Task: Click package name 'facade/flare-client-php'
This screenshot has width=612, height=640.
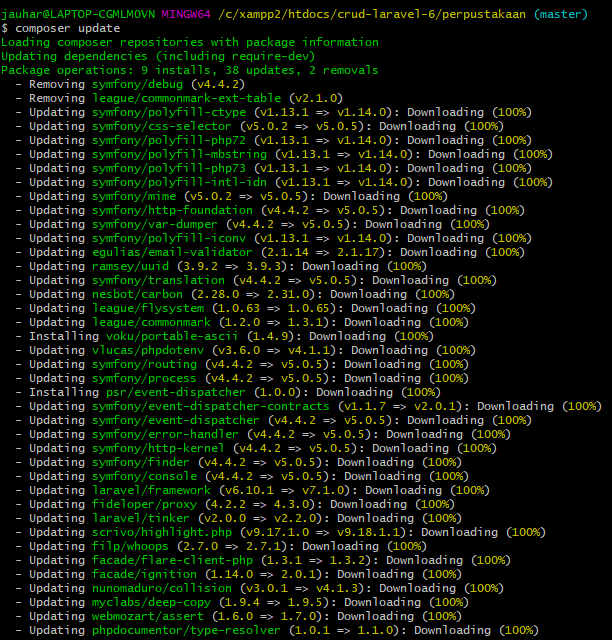Action: [172, 560]
